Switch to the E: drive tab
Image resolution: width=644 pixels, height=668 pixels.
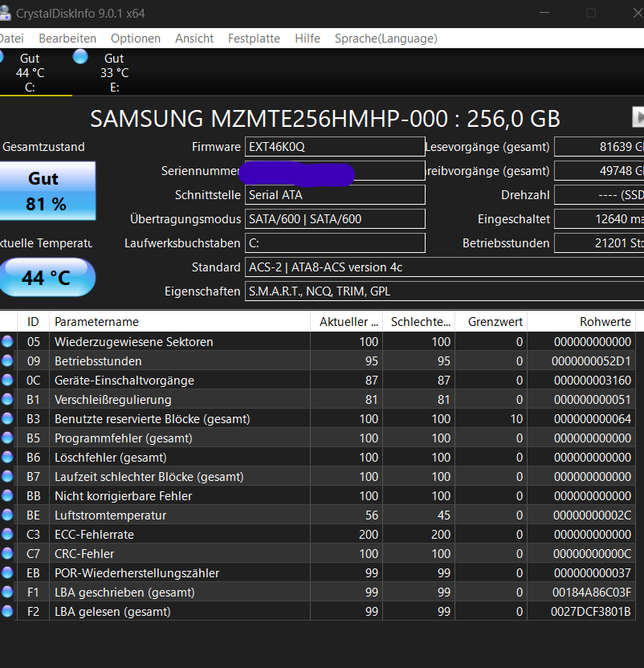pyautogui.click(x=114, y=72)
